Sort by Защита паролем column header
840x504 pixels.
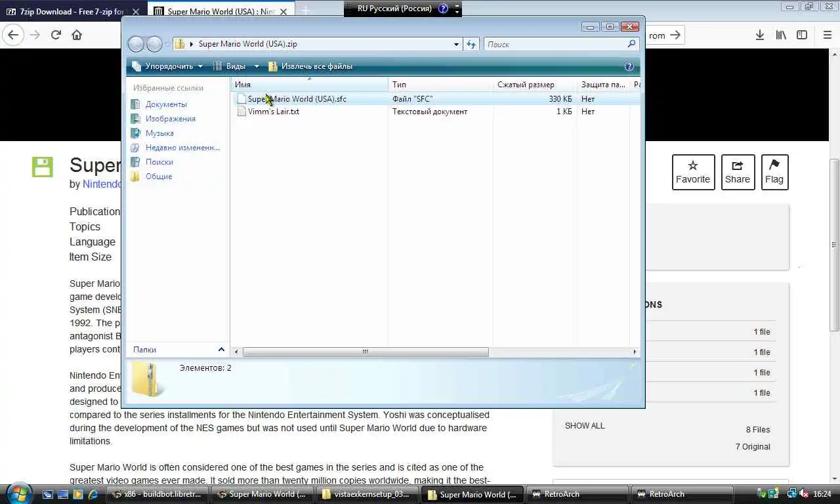tap(603, 85)
